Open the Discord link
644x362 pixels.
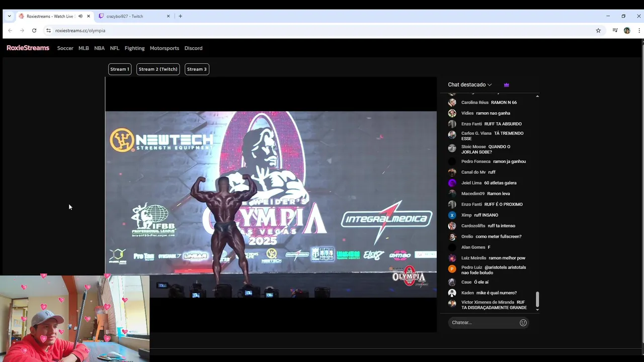coord(193,48)
